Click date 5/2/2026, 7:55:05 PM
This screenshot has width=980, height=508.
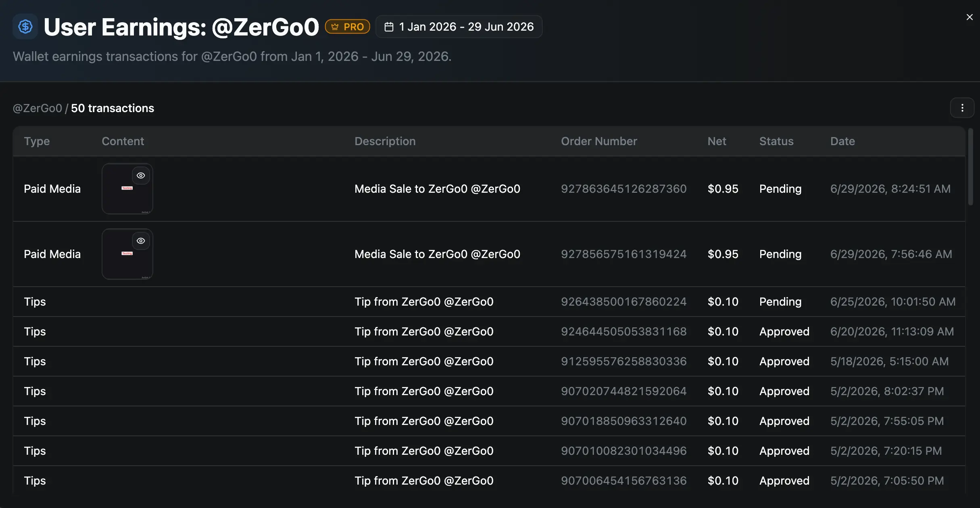pyautogui.click(x=887, y=421)
